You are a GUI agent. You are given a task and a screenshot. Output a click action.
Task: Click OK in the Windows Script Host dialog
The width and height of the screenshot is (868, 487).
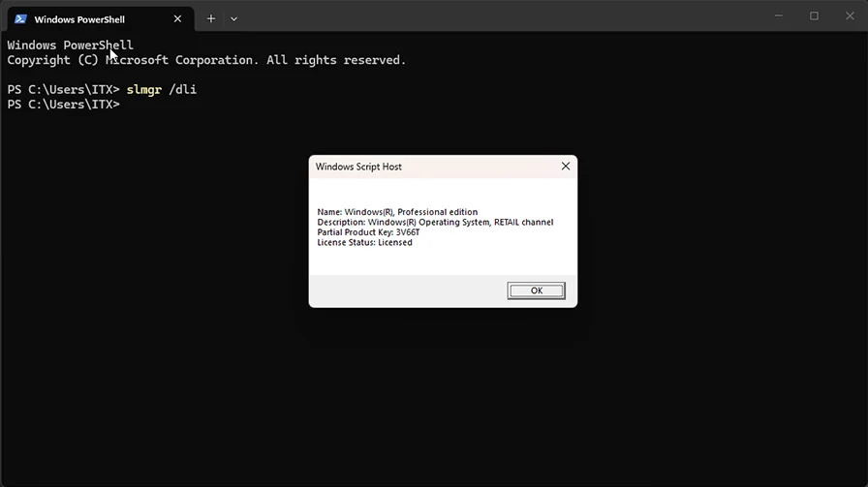[x=536, y=290]
